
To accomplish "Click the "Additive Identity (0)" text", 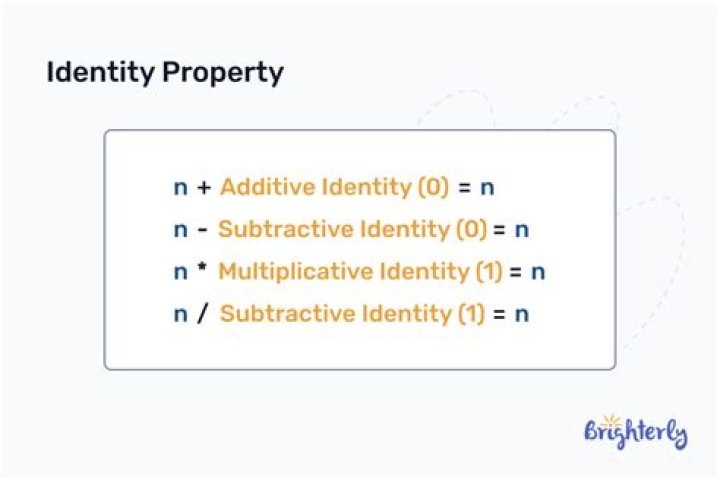I will pos(334,187).
